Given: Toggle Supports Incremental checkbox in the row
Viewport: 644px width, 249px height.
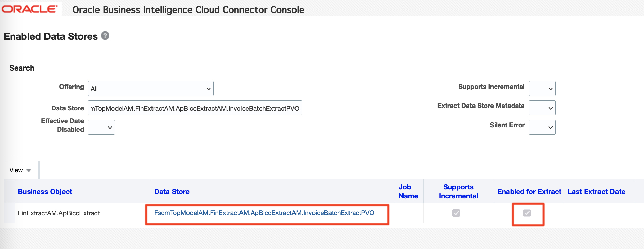Looking at the screenshot, I should pos(456,213).
